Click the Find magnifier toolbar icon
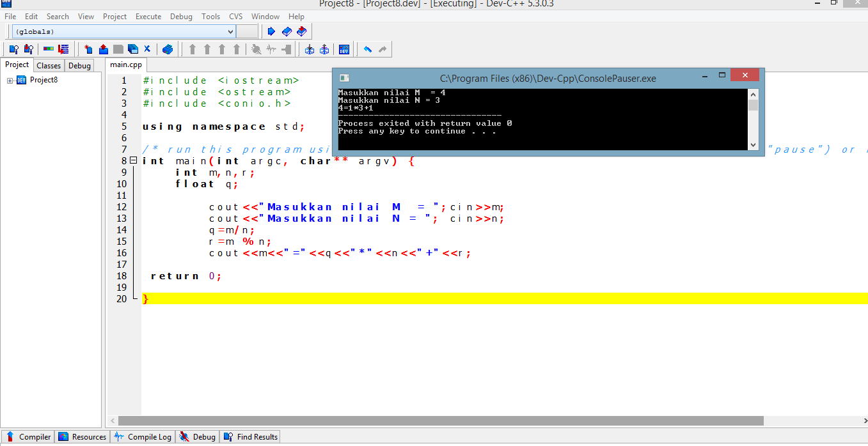This screenshot has height=446, width=868. coord(13,49)
